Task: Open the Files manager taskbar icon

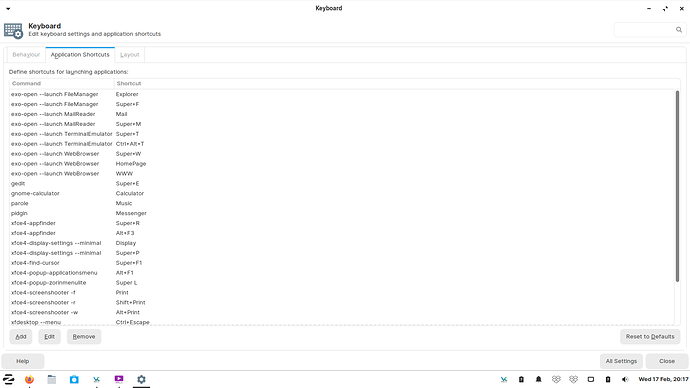Action: click(x=51, y=379)
